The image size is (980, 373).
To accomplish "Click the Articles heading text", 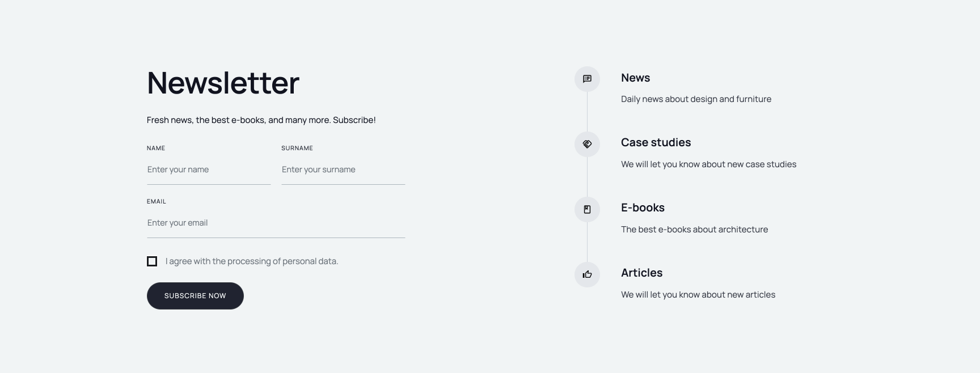I will 641,273.
